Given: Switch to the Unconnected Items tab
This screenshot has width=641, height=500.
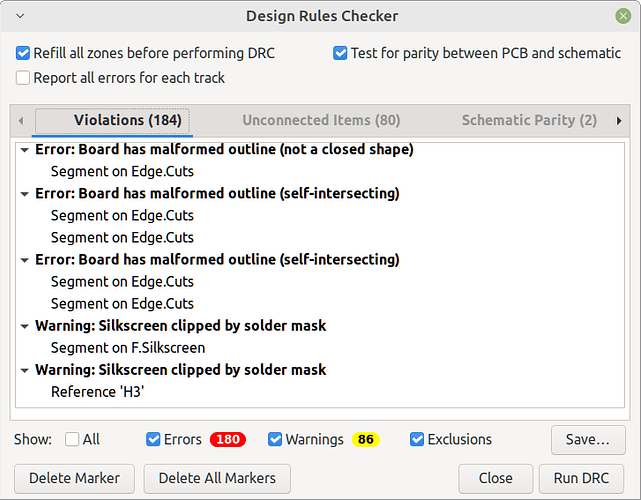Looking at the screenshot, I should pos(321,121).
